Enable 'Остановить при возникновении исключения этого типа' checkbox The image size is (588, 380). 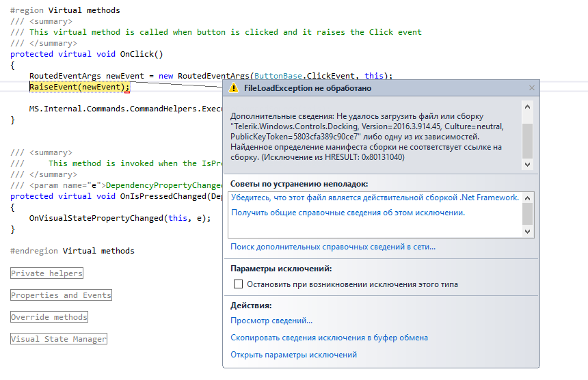tap(239, 284)
